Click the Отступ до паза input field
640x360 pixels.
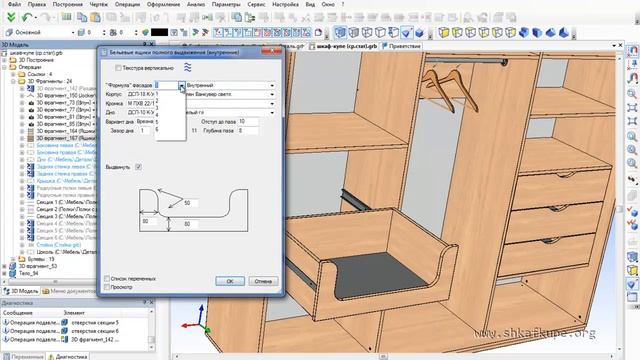(x=248, y=122)
